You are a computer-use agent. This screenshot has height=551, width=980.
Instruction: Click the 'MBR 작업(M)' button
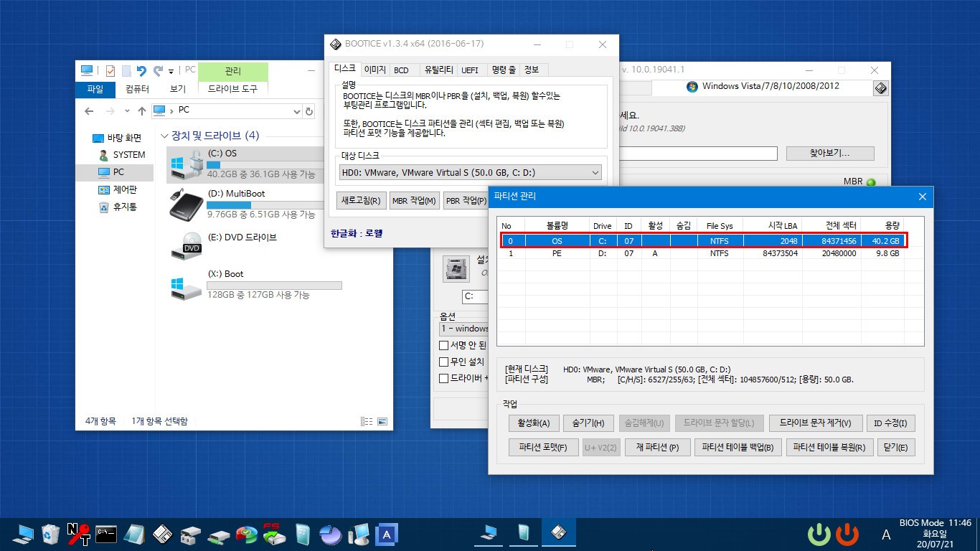[x=414, y=201]
